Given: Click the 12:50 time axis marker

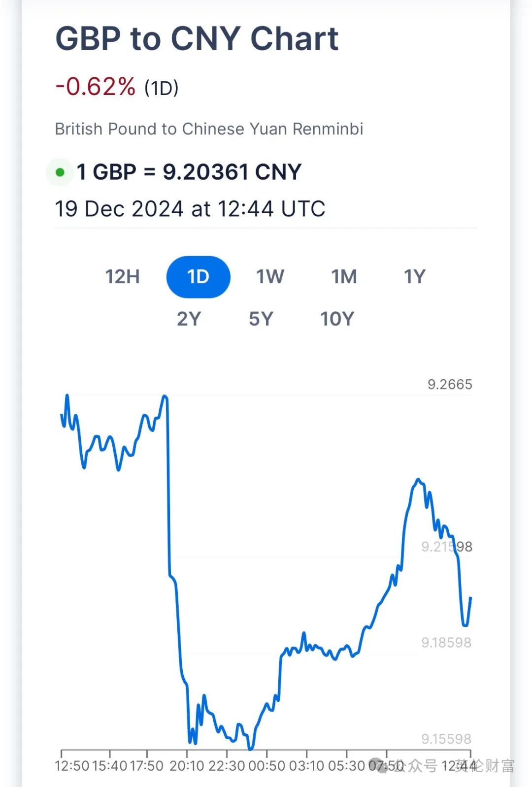Looking at the screenshot, I should pyautogui.click(x=72, y=766).
